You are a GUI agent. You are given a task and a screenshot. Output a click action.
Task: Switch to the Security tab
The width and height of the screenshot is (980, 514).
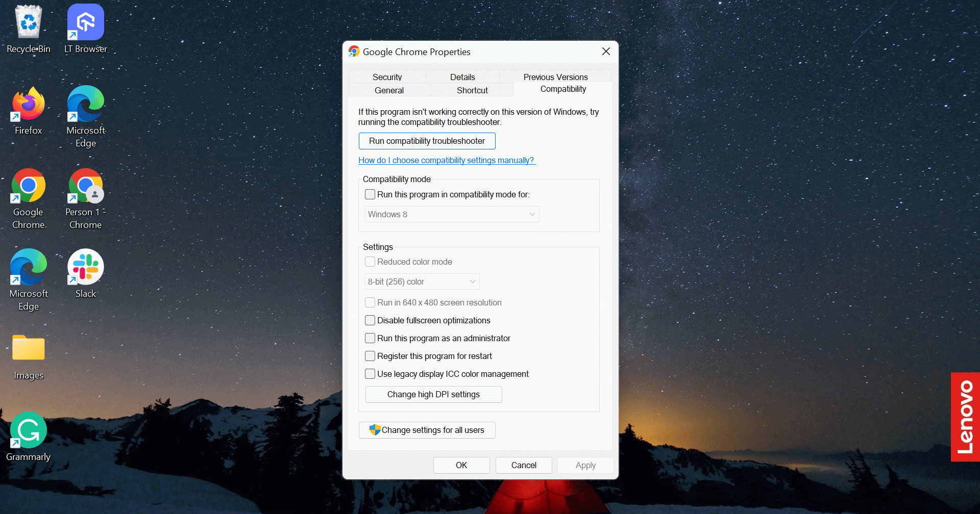(x=387, y=77)
